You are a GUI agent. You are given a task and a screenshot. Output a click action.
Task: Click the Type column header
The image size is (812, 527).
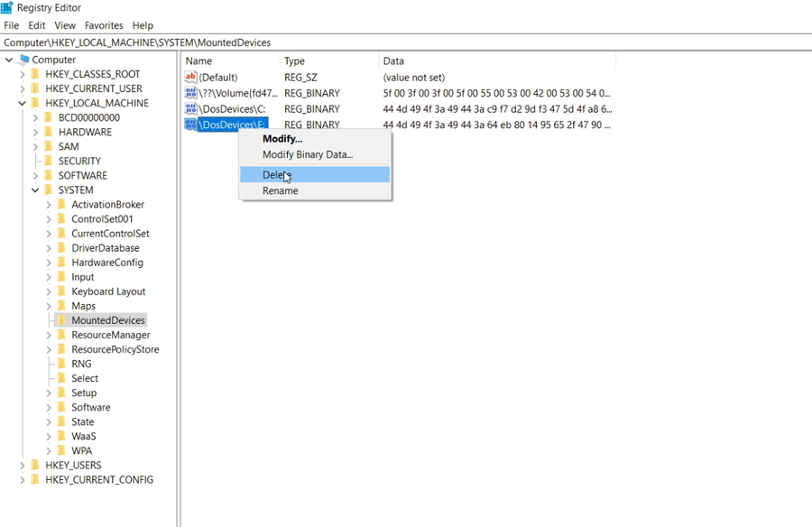point(329,60)
